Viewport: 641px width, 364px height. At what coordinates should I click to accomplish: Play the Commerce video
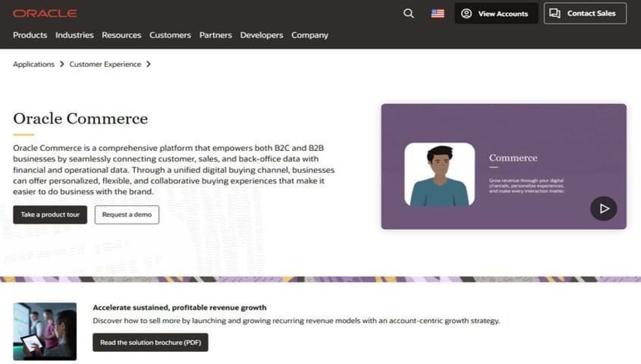[x=603, y=209]
